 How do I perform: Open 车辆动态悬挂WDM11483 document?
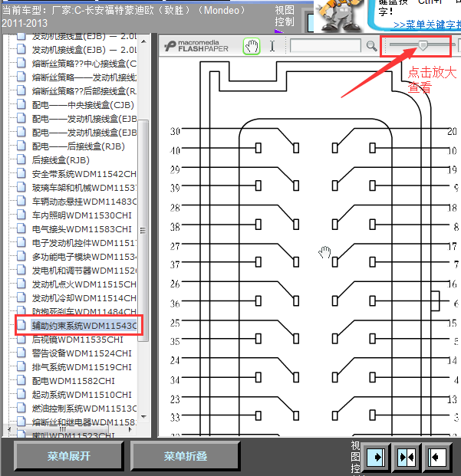(x=84, y=202)
